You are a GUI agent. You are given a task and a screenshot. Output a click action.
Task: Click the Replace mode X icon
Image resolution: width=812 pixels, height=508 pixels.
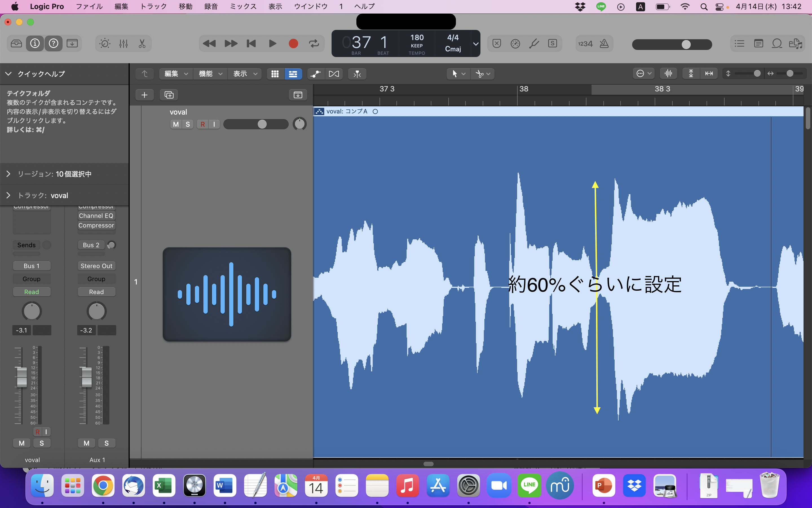pos(497,44)
